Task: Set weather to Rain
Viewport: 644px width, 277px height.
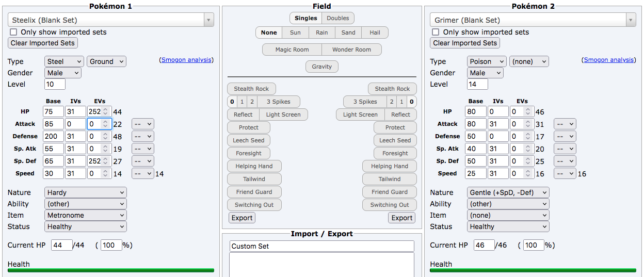Action: click(x=322, y=32)
